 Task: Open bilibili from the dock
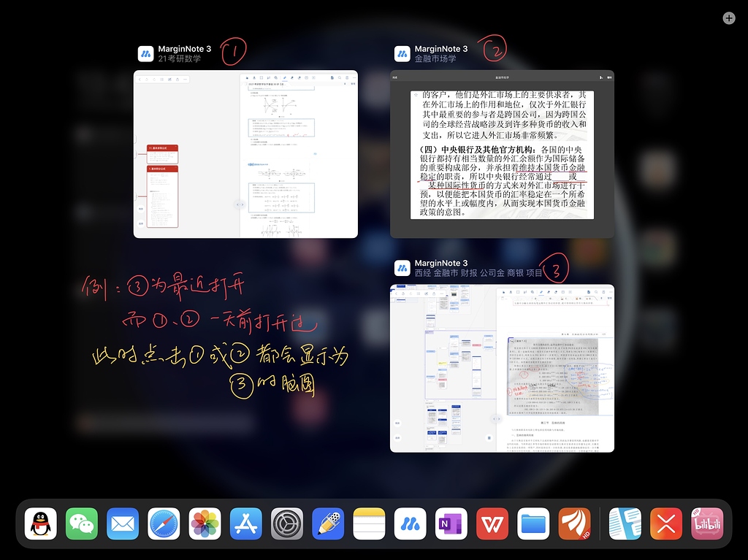click(x=706, y=523)
